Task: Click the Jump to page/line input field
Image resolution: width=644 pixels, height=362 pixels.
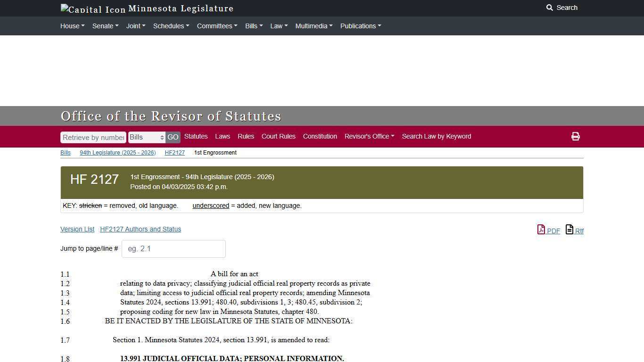Action: pos(173,248)
